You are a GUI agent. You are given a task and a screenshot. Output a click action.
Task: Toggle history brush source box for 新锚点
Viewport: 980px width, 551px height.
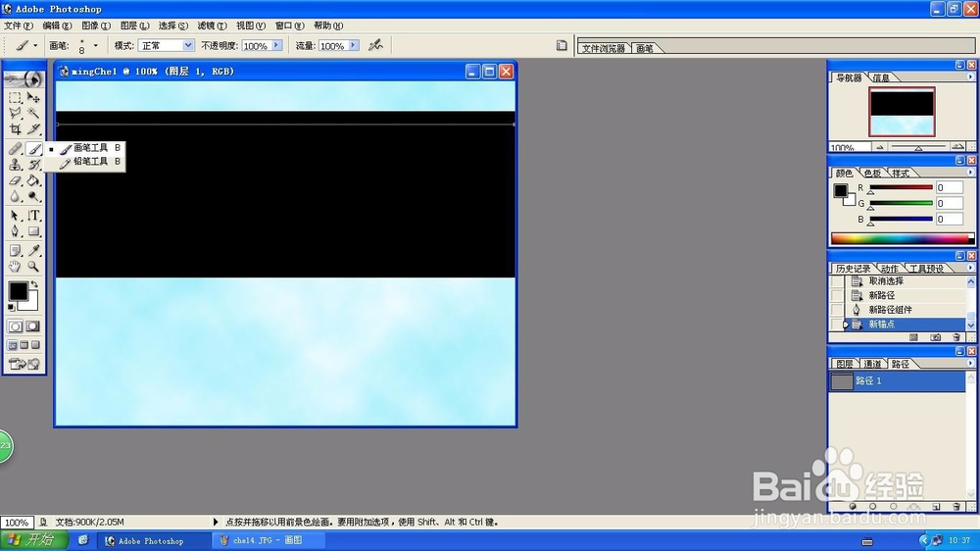(836, 324)
